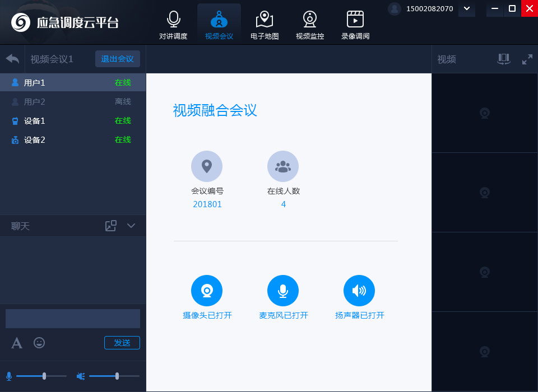Click the 发送 send button
This screenshot has width=538, height=392.
pos(122,343)
